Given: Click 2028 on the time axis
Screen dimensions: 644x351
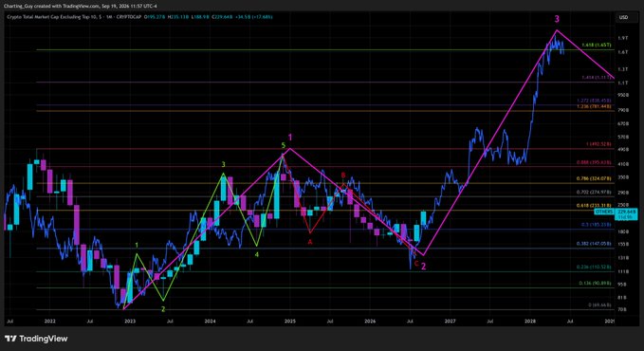Looking at the screenshot, I should pyautogui.click(x=530, y=322).
